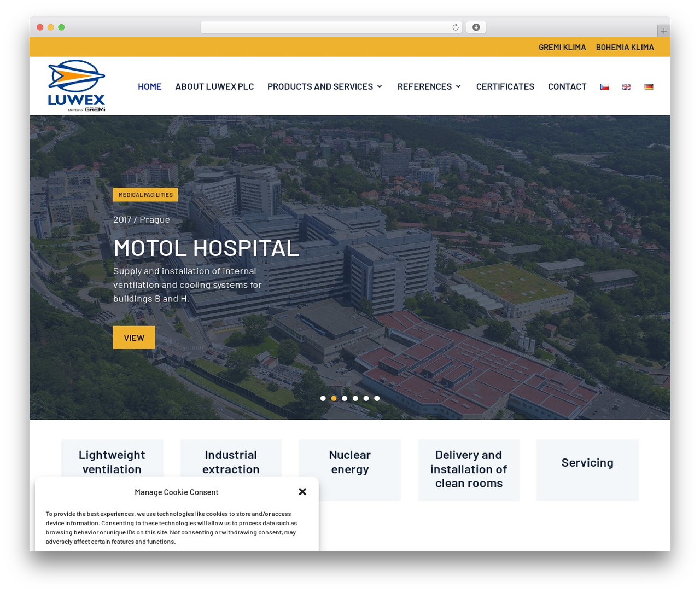The image size is (700, 593).
Task: Select the sixth slide dot
Action: pyautogui.click(x=377, y=398)
